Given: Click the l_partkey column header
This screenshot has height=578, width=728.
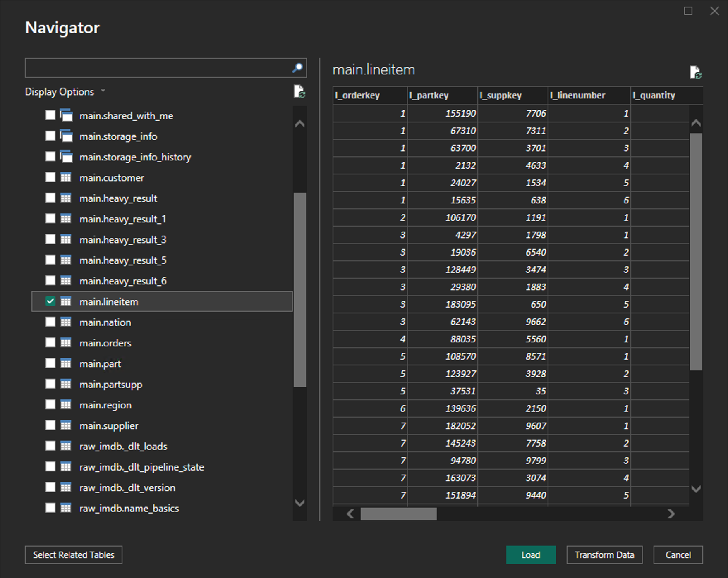Looking at the screenshot, I should [443, 96].
